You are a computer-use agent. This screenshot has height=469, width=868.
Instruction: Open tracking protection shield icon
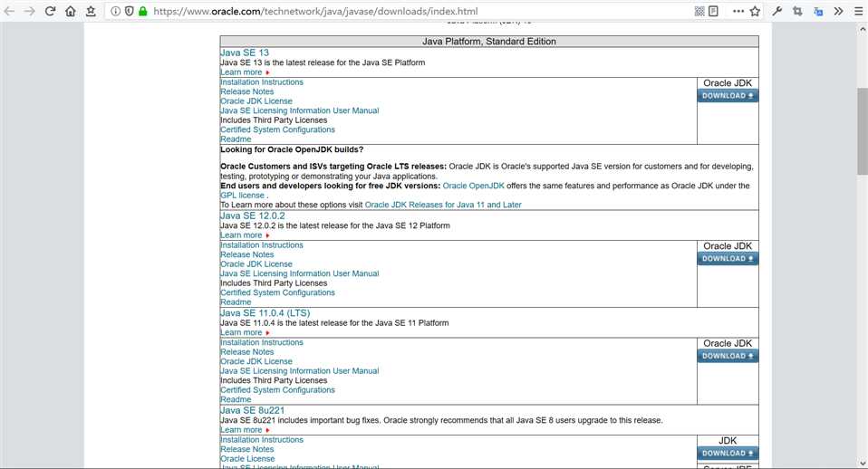click(x=129, y=11)
